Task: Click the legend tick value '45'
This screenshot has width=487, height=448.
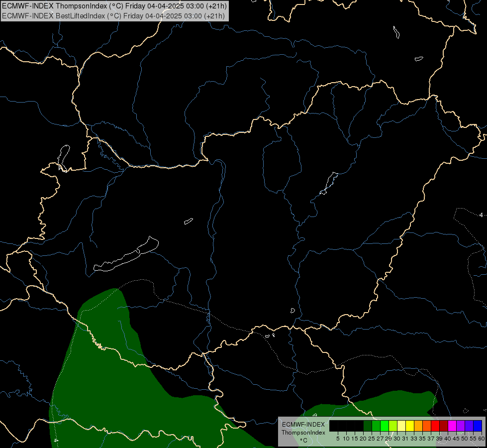Action: pos(456,439)
